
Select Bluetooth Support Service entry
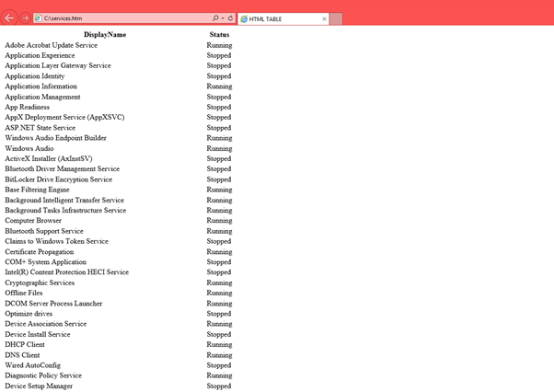tap(44, 231)
